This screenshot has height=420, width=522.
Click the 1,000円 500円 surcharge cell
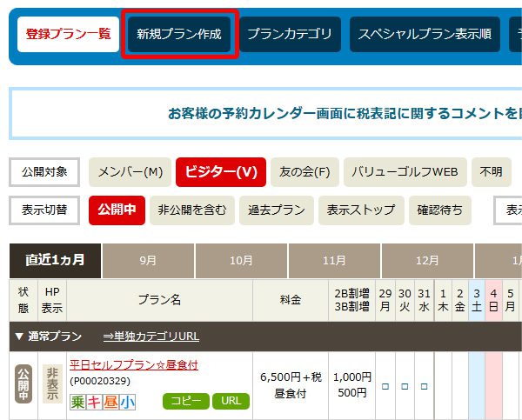point(351,385)
